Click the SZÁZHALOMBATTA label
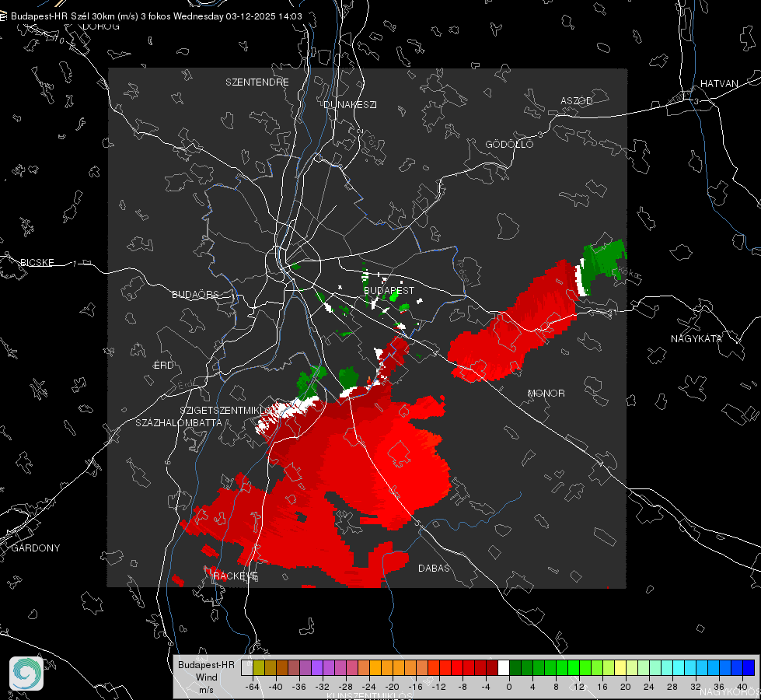Screen dimensions: 761x700 (x=179, y=422)
